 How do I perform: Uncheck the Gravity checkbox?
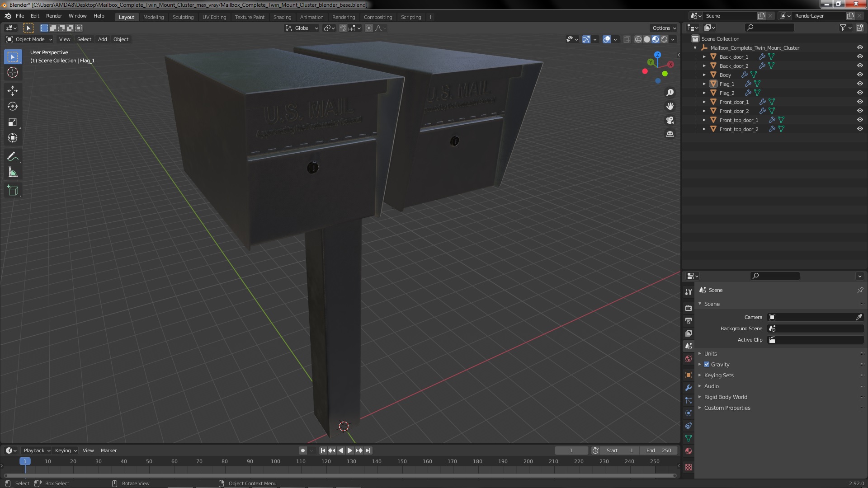[x=707, y=364]
